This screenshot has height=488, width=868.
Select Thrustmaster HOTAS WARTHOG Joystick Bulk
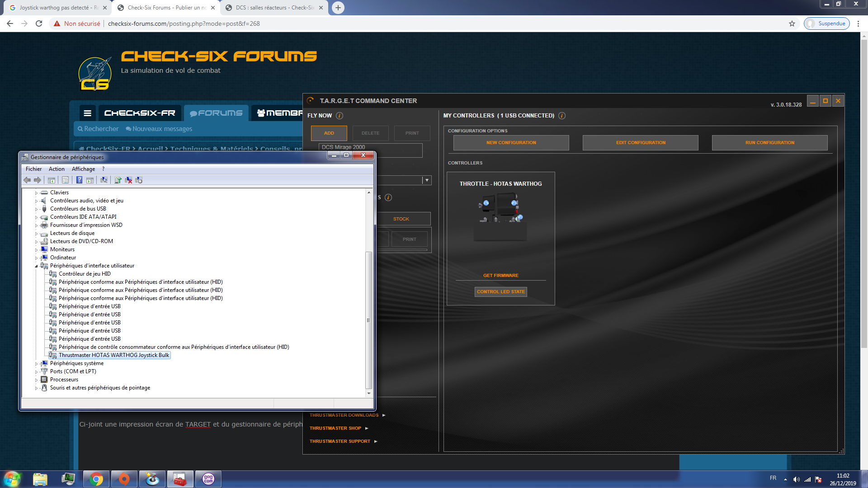click(x=114, y=355)
